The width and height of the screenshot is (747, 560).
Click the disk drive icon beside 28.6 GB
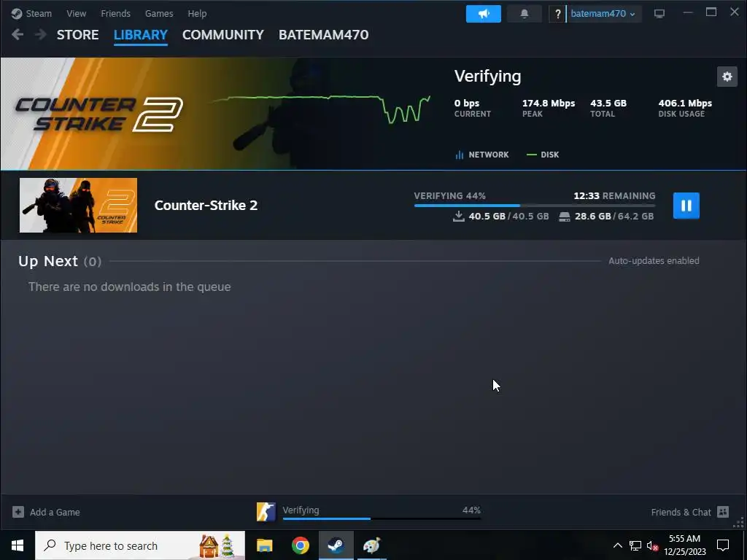click(564, 217)
